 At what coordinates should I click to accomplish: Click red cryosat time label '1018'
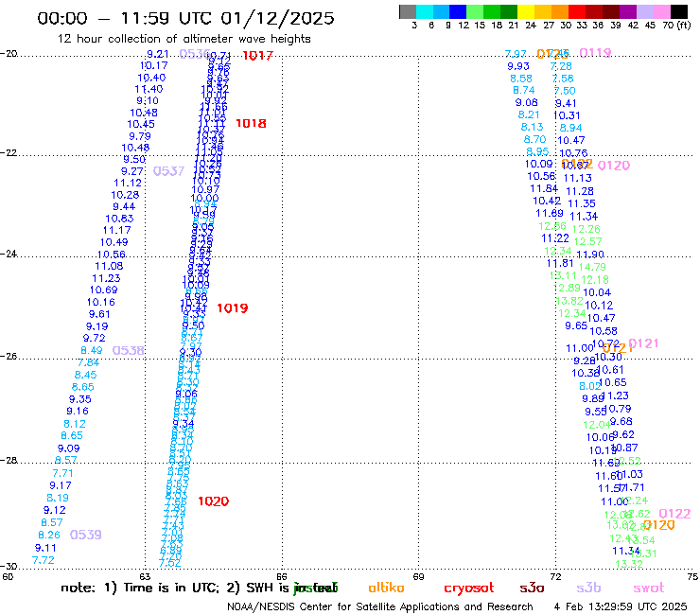pyautogui.click(x=251, y=123)
